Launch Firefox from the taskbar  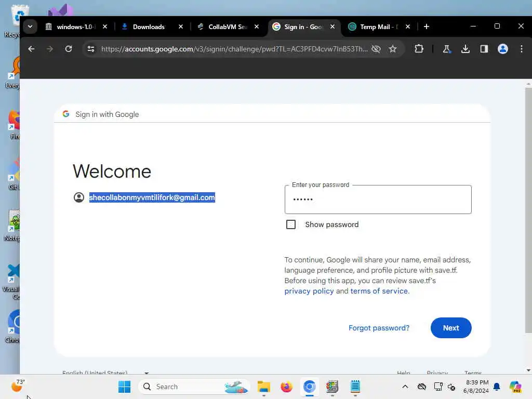click(x=286, y=387)
